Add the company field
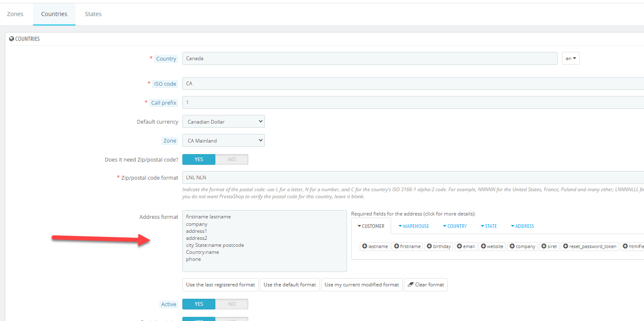The height and width of the screenshot is (321, 644). point(522,246)
